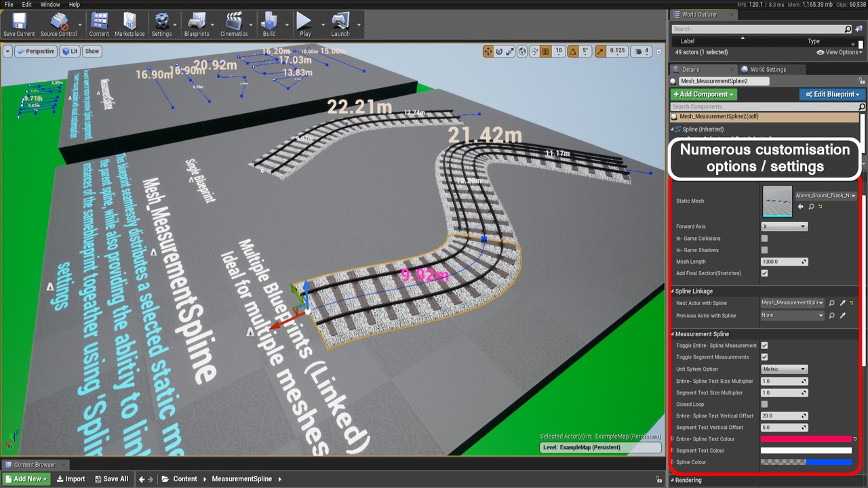Screen dimensions: 868x488
Task: Select the translate (move) gizmo mode
Action: pyautogui.click(x=488, y=51)
